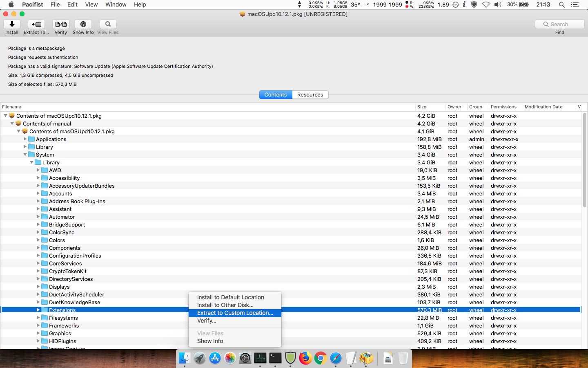
Task: Sort by the Permissions column header
Action: 506,107
